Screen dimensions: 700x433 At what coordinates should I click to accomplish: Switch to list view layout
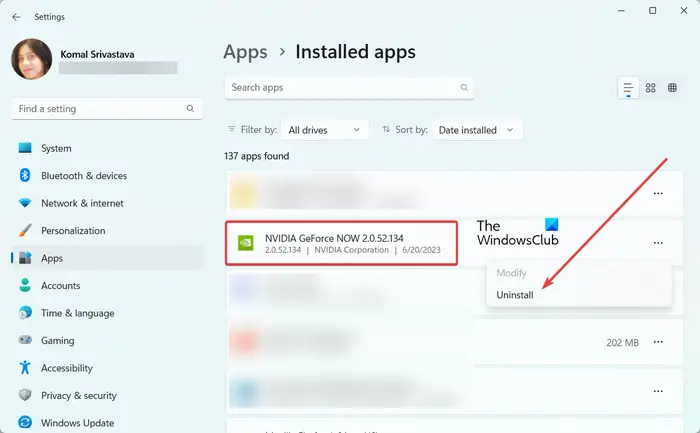(x=628, y=87)
